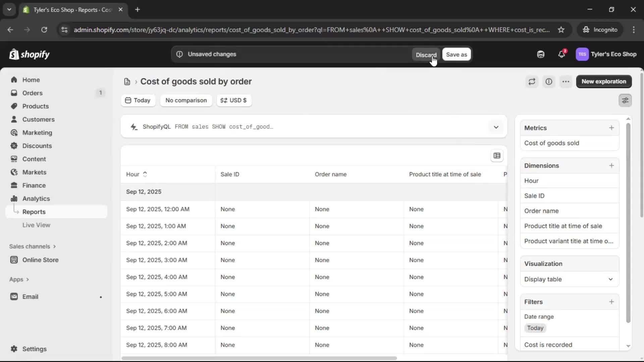Viewport: 644px width, 362px height.
Task: Click the refresh report data icon
Action: (x=532, y=81)
